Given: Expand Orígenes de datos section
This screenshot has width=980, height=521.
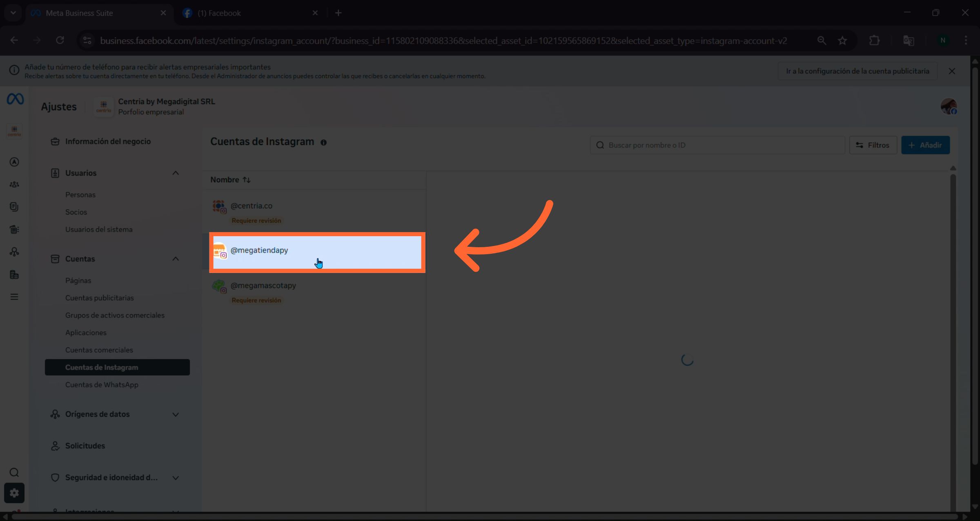Looking at the screenshot, I should (176, 414).
